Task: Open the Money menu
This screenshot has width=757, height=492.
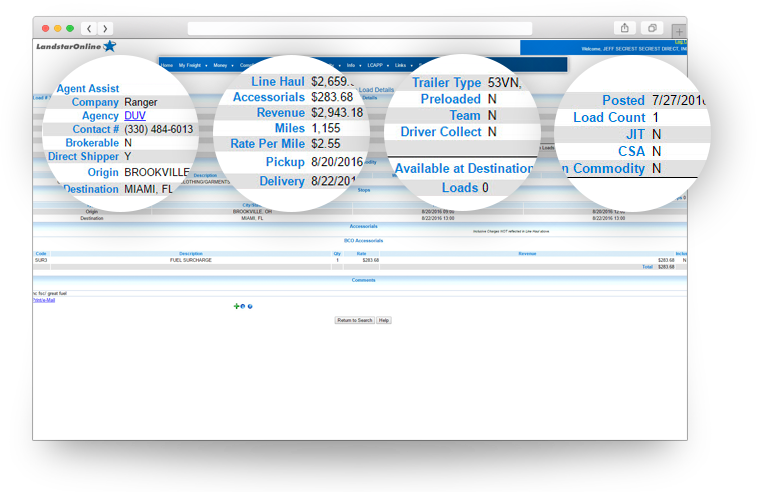Action: pos(220,65)
